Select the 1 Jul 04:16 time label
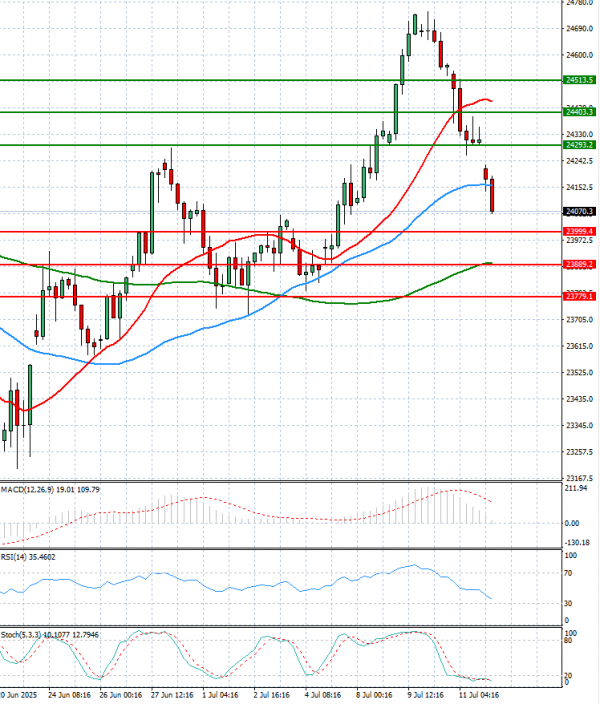Viewport: 600px width, 704px height. (221, 695)
